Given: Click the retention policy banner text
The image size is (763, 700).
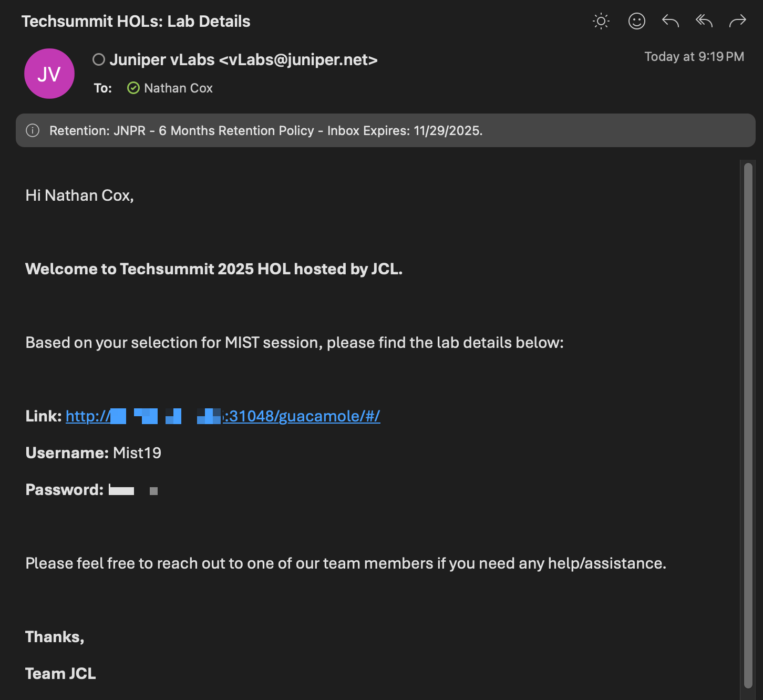Looking at the screenshot, I should click(x=266, y=130).
